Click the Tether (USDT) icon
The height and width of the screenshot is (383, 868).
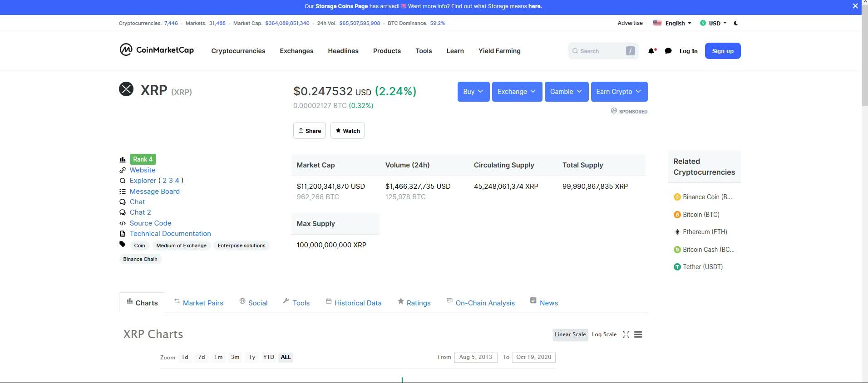(x=677, y=267)
